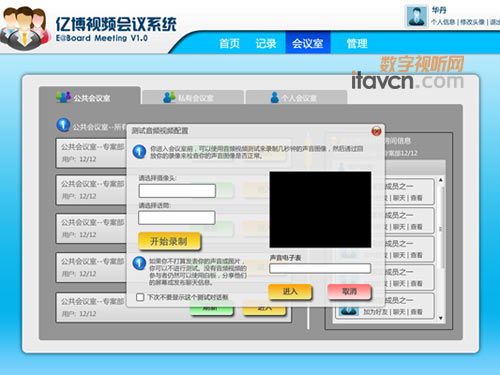Select the 会议室 navigation tab
500x375 pixels.
click(308, 42)
